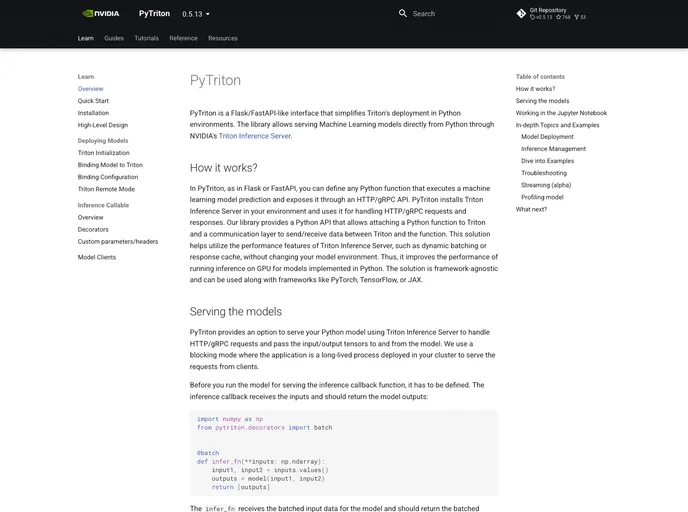
Task: Click inside the Python code block
Action: (344, 453)
